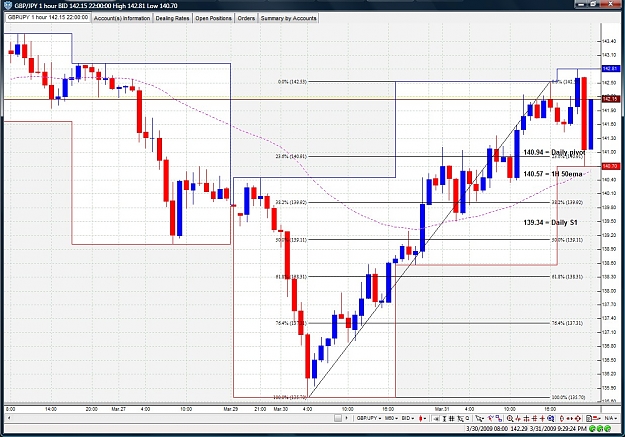Click the last green status icon
The height and width of the screenshot is (437, 625).
(607, 429)
